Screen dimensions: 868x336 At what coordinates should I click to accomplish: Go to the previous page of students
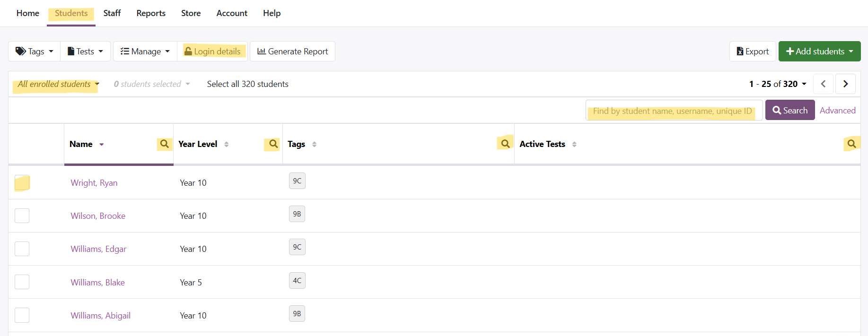pos(823,84)
